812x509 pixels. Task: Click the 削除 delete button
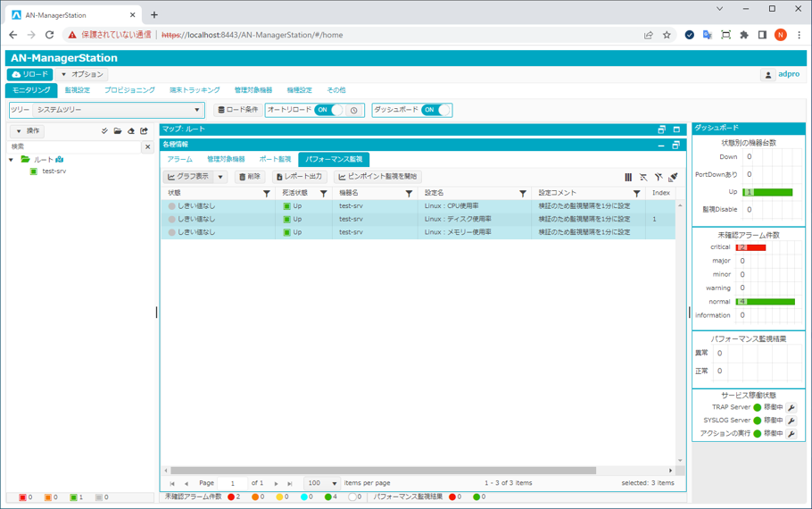click(250, 177)
